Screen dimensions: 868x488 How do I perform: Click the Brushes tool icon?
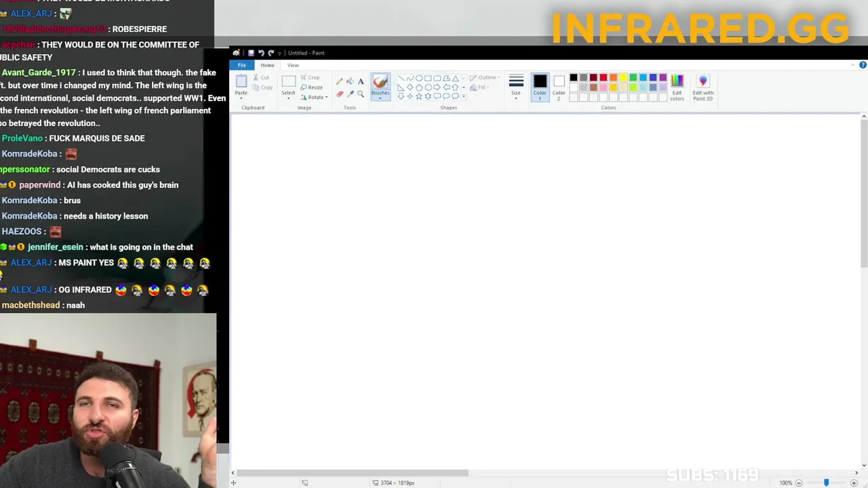(380, 82)
